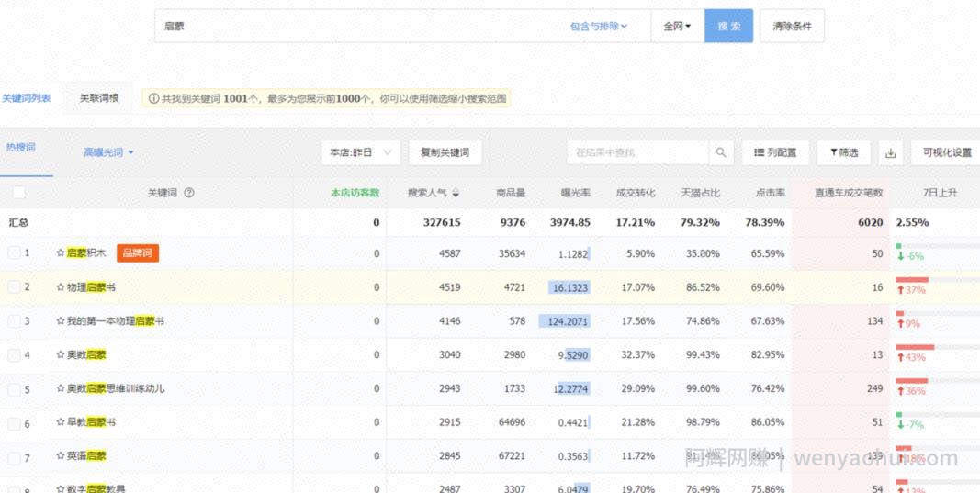Click the 本店访客数 column header
Screen dimensions: 980x493
click(x=355, y=193)
